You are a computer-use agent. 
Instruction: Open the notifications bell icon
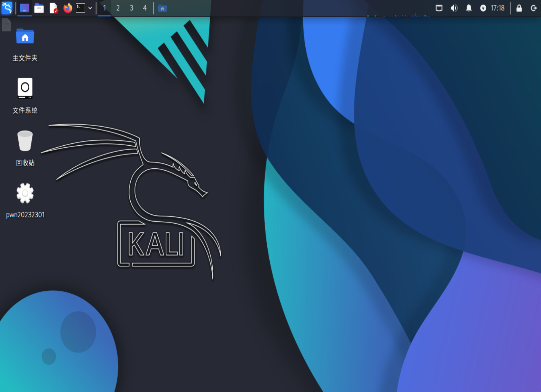point(469,8)
